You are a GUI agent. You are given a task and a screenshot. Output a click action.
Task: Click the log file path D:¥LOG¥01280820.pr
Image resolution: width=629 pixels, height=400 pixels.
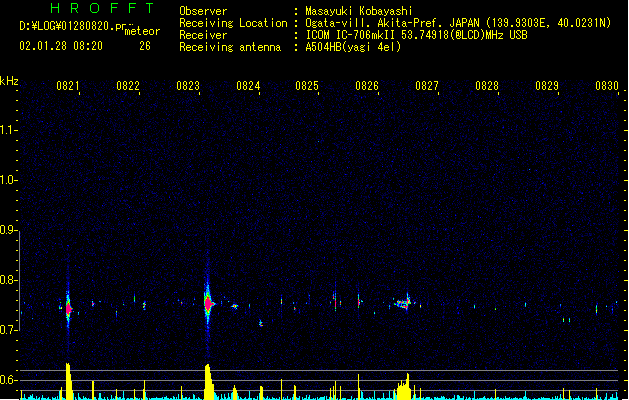pyautogui.click(x=73, y=26)
